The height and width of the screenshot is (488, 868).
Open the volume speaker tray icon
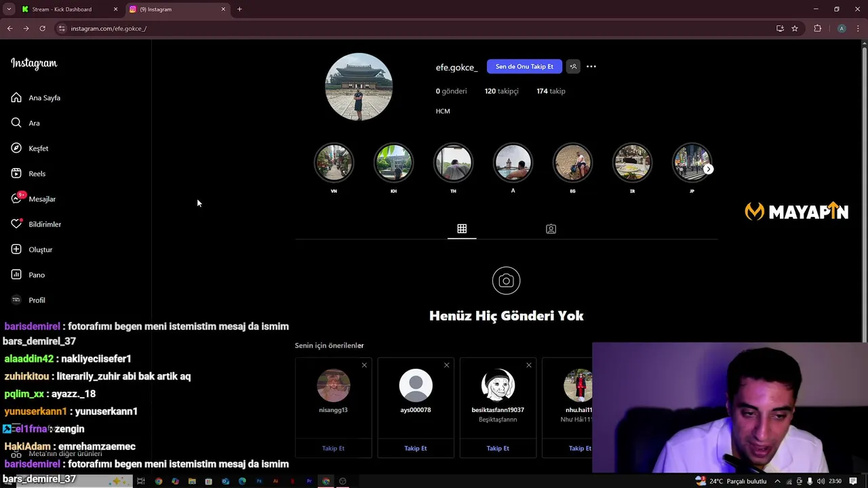click(821, 481)
